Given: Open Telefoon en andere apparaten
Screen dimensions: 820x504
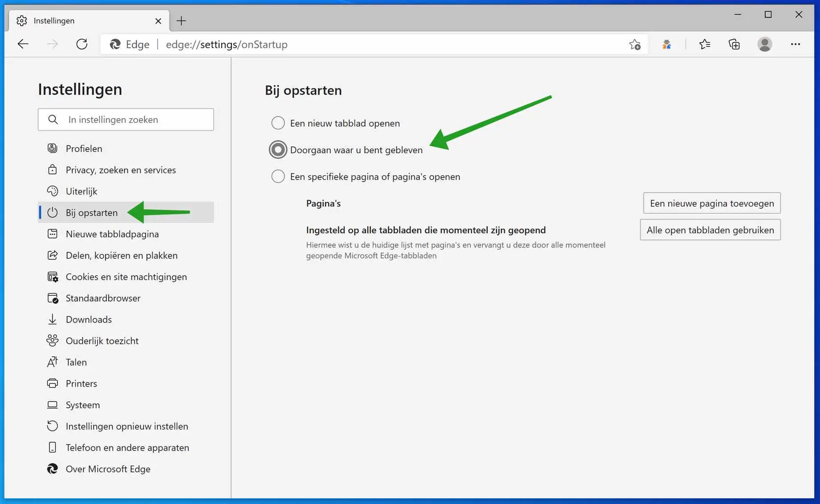Looking at the screenshot, I should pyautogui.click(x=126, y=447).
